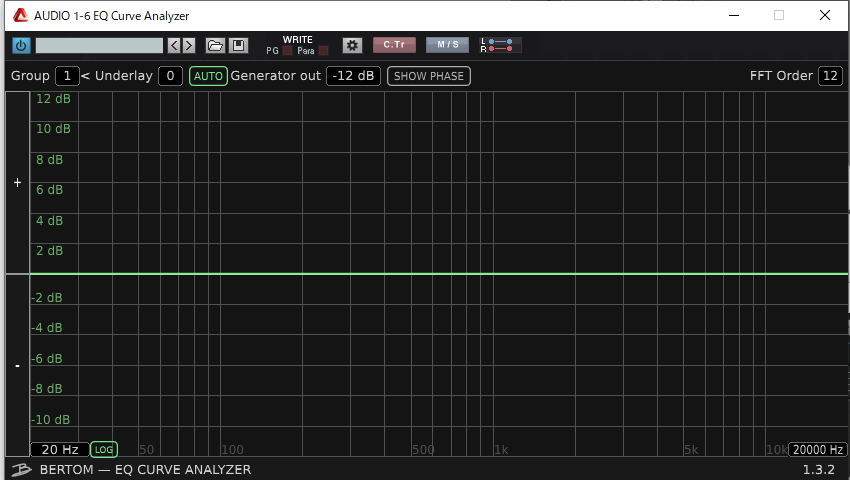Enable the WRITE PG checkbox

(288, 50)
